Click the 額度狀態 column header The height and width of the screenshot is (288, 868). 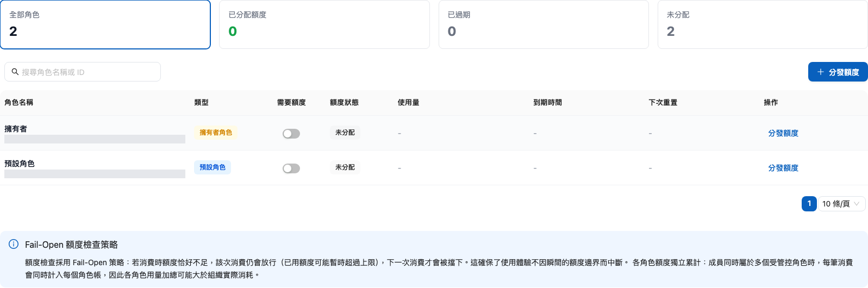(x=344, y=102)
